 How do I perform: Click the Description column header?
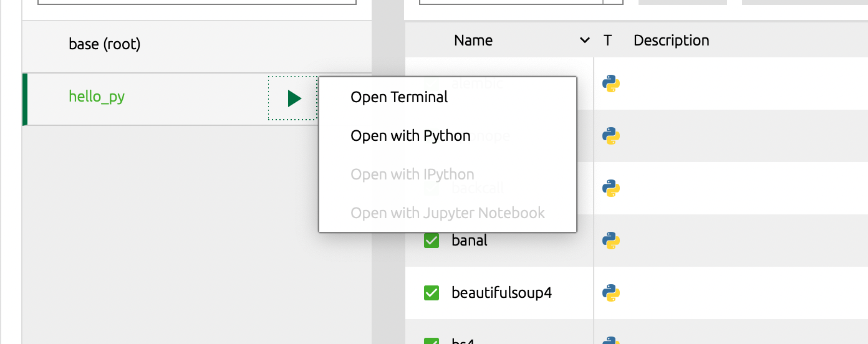672,41
